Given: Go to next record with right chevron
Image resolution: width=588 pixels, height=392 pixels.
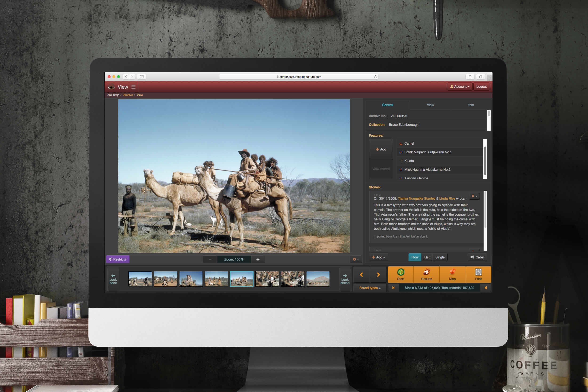Looking at the screenshot, I should pos(378,275).
